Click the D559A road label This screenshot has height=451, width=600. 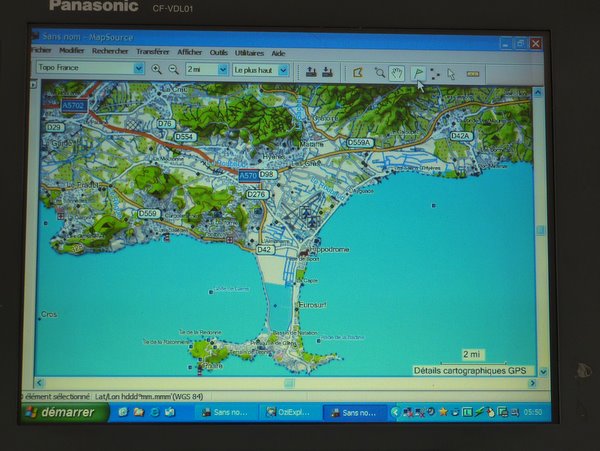point(359,143)
